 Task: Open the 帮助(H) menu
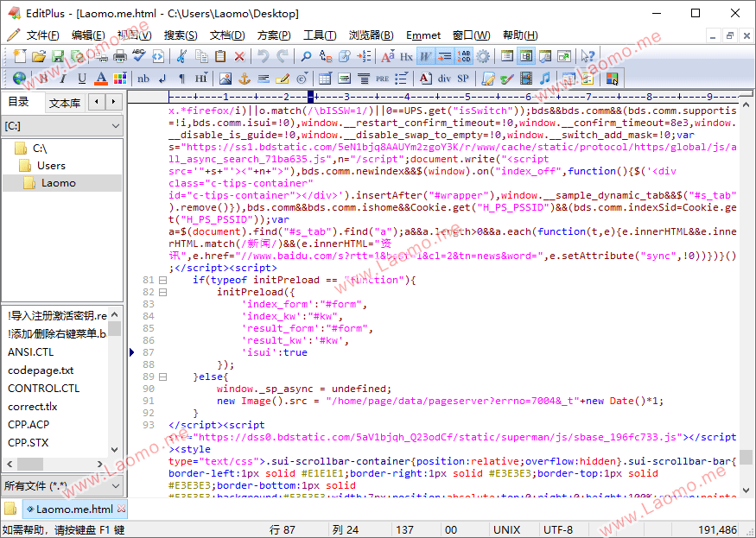point(520,35)
